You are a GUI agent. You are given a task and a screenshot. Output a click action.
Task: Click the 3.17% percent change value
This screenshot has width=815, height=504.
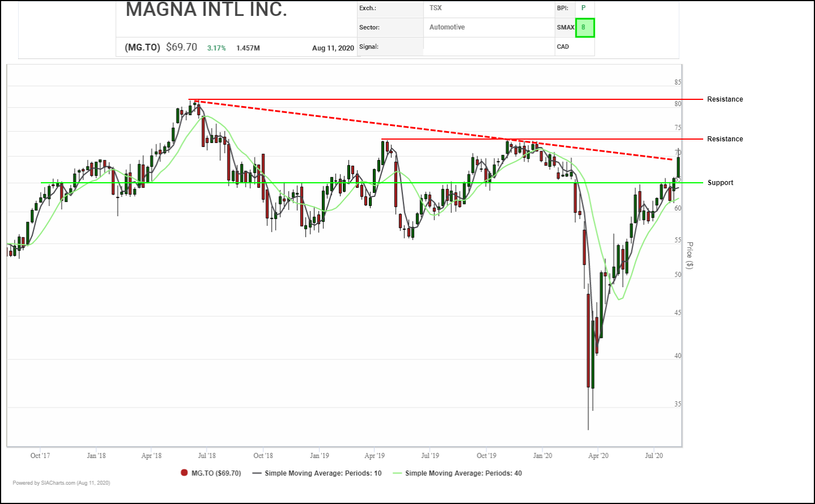click(216, 48)
